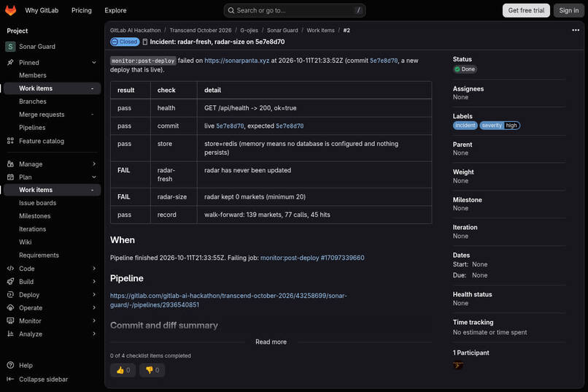Open the Pricing page
Viewport: 588px width, 392px height.
coord(82,10)
